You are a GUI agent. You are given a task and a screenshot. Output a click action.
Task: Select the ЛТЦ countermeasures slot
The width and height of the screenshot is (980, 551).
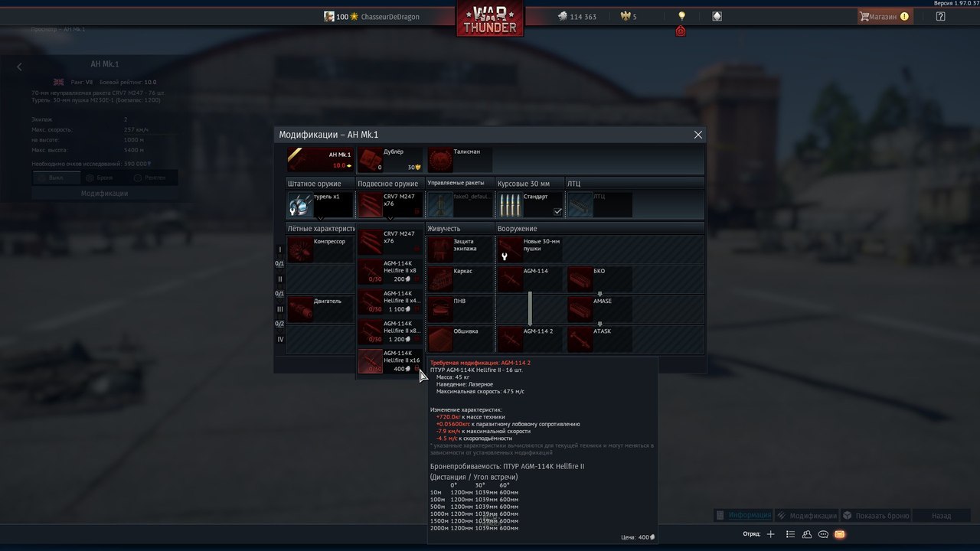pyautogui.click(x=599, y=204)
